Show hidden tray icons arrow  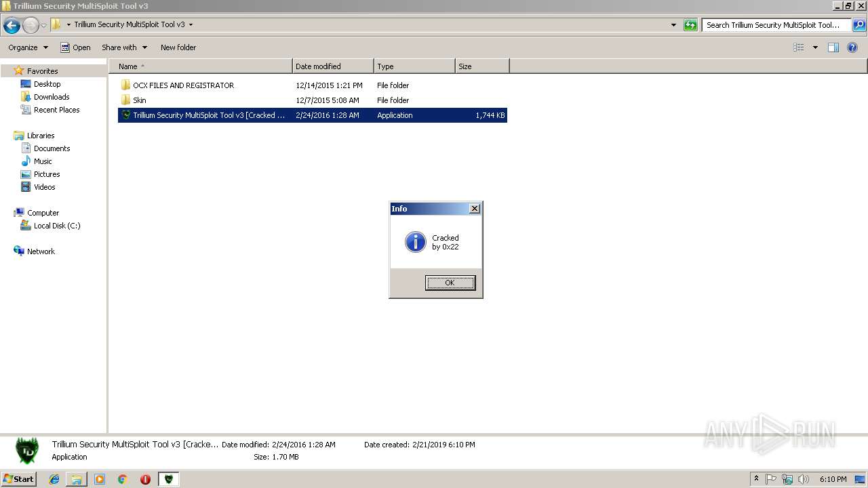point(756,479)
